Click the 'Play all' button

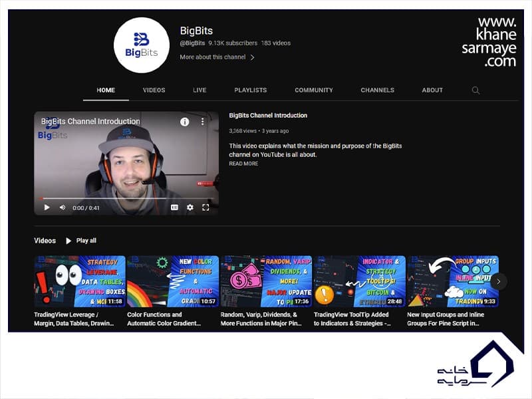point(81,241)
